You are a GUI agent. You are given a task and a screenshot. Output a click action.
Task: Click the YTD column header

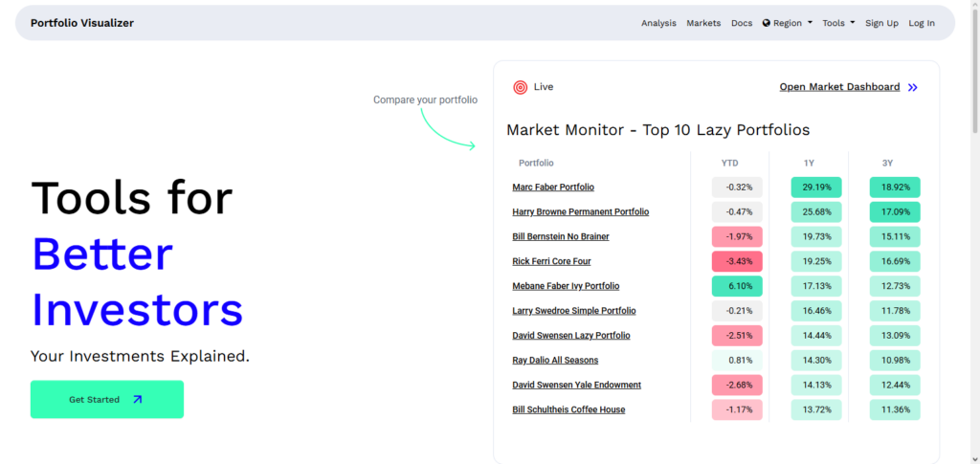[x=729, y=163]
